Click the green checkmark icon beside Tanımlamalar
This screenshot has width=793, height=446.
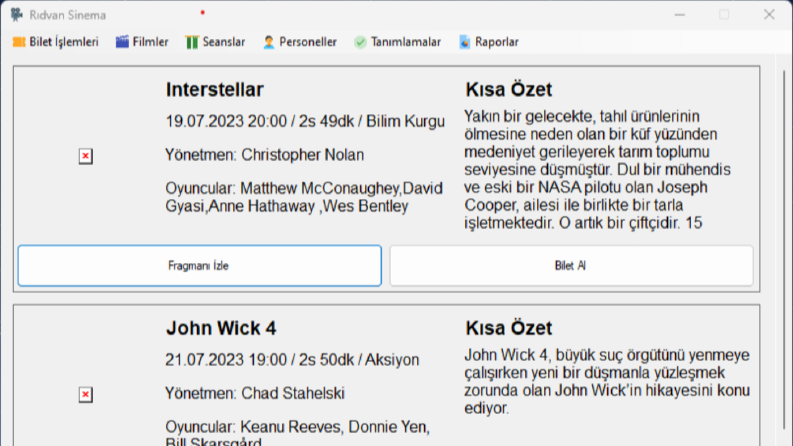360,42
